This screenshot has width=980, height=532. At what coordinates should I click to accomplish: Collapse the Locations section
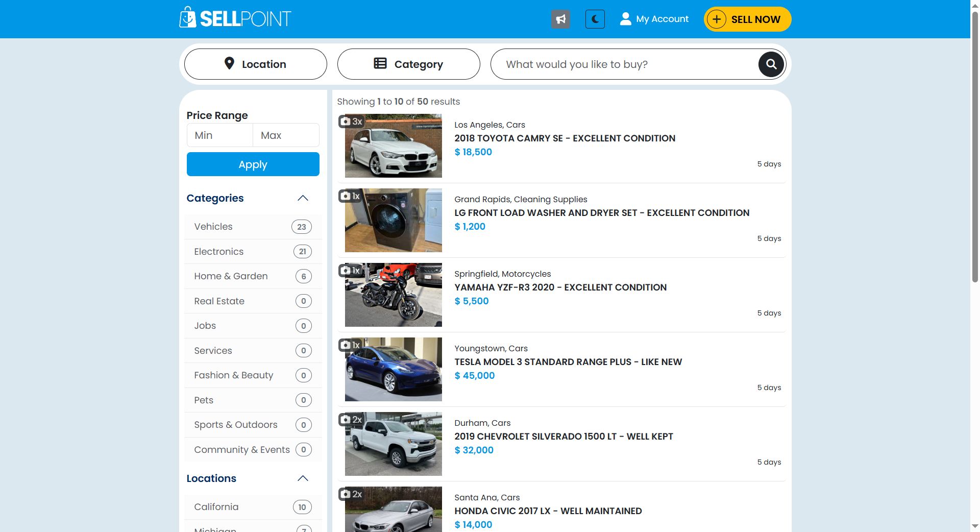pos(303,478)
